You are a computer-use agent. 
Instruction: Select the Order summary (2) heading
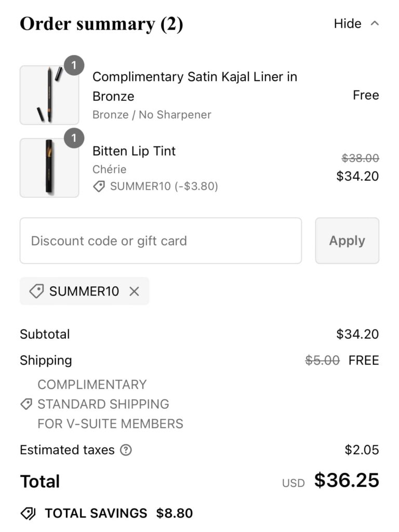(101, 24)
